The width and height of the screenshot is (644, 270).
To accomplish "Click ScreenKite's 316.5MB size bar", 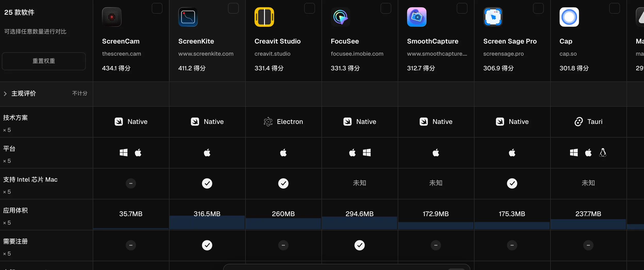I will [207, 222].
